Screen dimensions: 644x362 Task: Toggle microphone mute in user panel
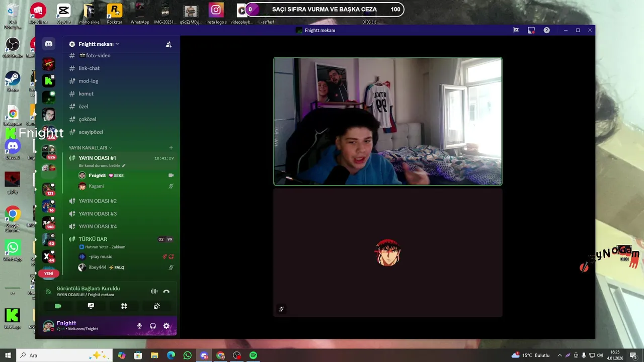coord(139,326)
